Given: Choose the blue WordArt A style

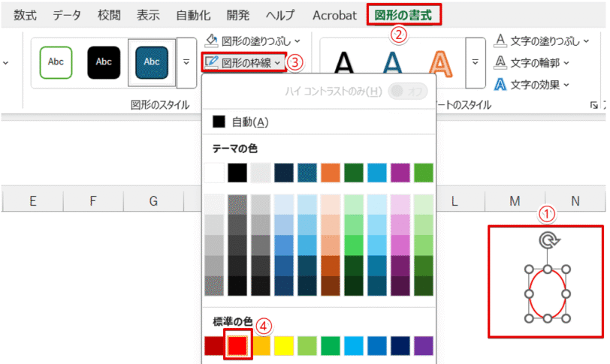Looking at the screenshot, I should 393,62.
